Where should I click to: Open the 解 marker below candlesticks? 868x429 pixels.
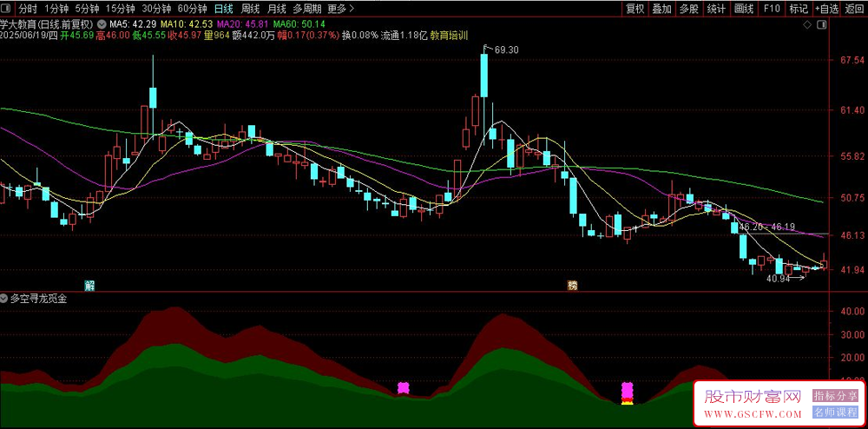coord(89,285)
